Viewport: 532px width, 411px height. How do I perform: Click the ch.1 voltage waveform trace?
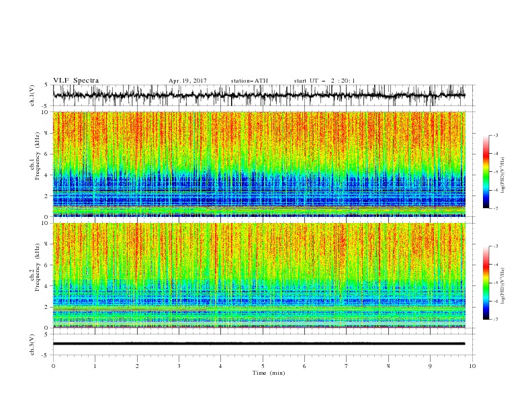[259, 95]
